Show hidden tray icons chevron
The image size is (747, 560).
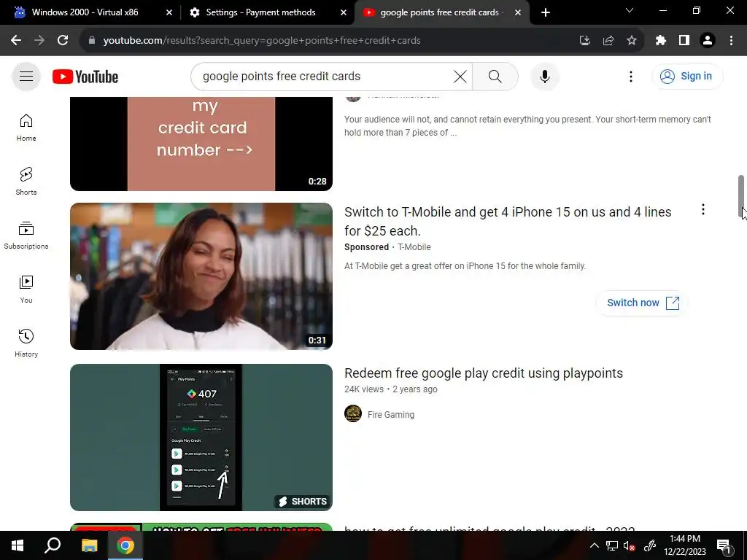pyautogui.click(x=594, y=545)
